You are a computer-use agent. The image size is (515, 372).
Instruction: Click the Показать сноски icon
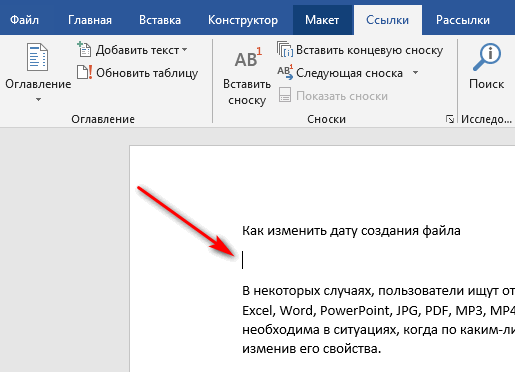(x=285, y=95)
